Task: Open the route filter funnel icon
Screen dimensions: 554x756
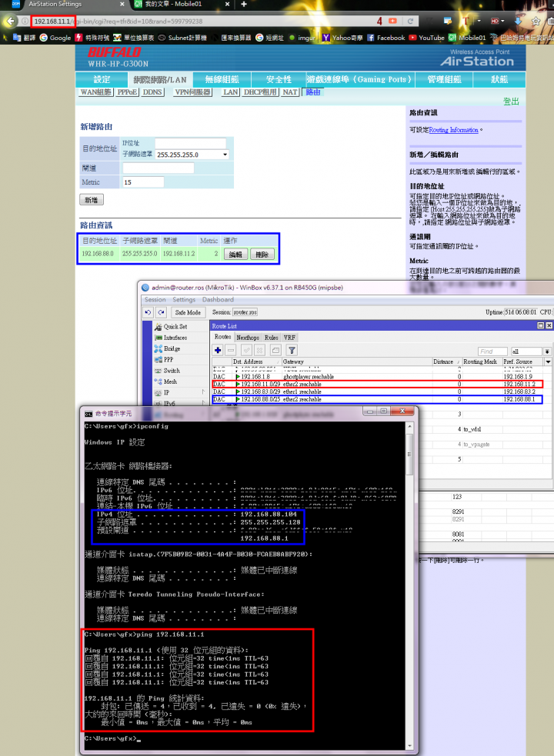Action: [x=292, y=351]
